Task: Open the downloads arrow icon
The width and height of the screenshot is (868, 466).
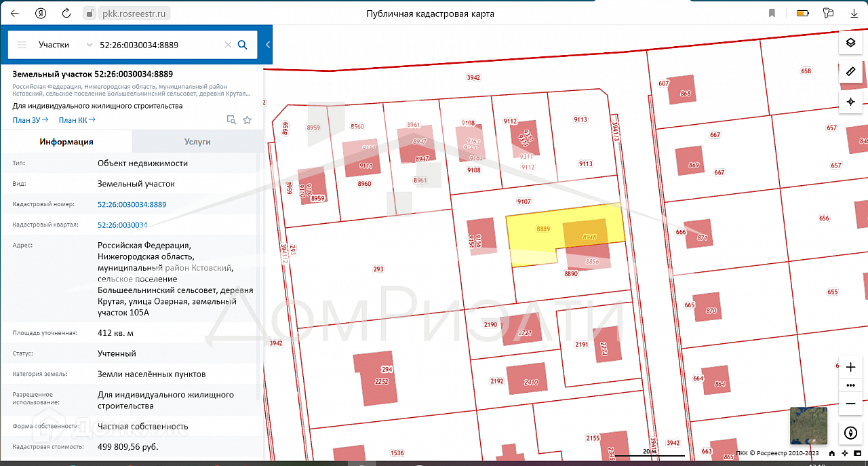Action: click(x=854, y=13)
